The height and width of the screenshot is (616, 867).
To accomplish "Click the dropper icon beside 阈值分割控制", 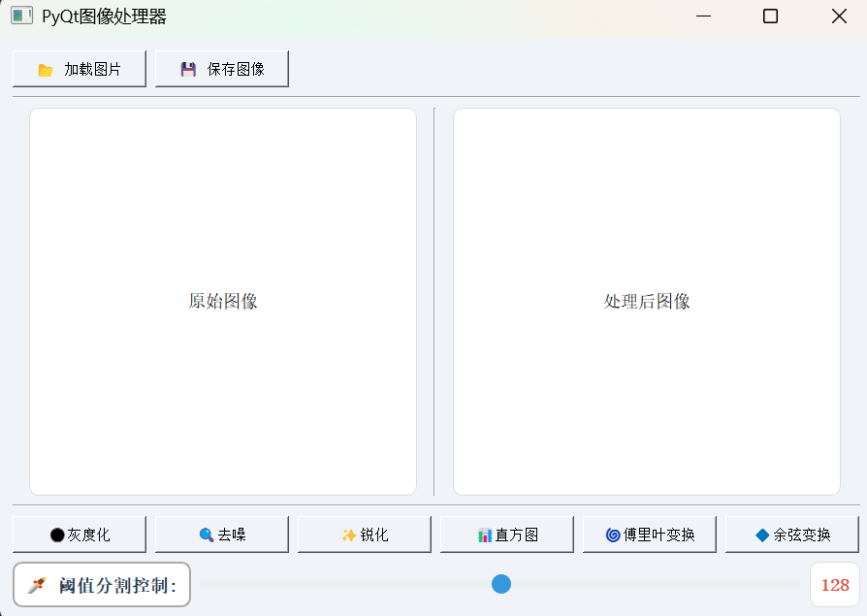I will [x=37, y=585].
